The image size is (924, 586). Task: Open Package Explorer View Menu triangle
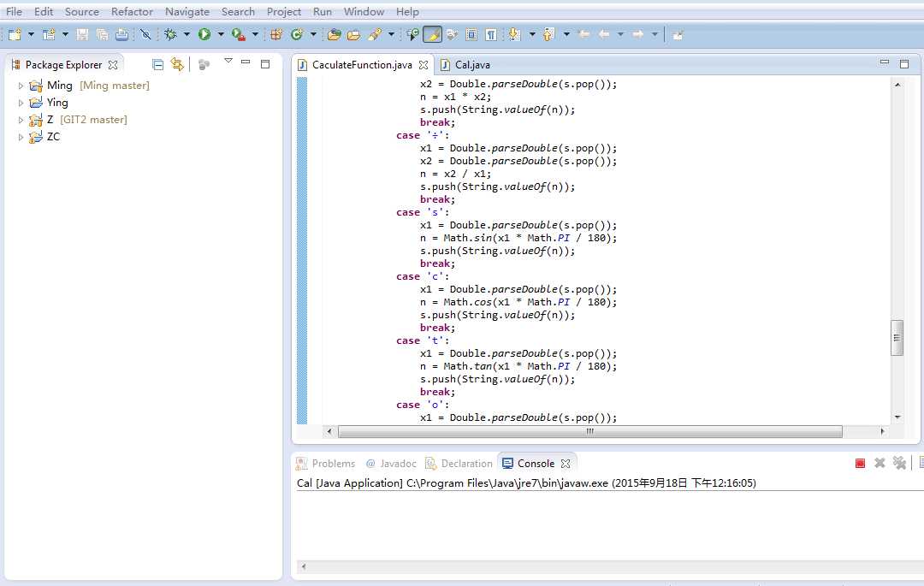(x=228, y=61)
